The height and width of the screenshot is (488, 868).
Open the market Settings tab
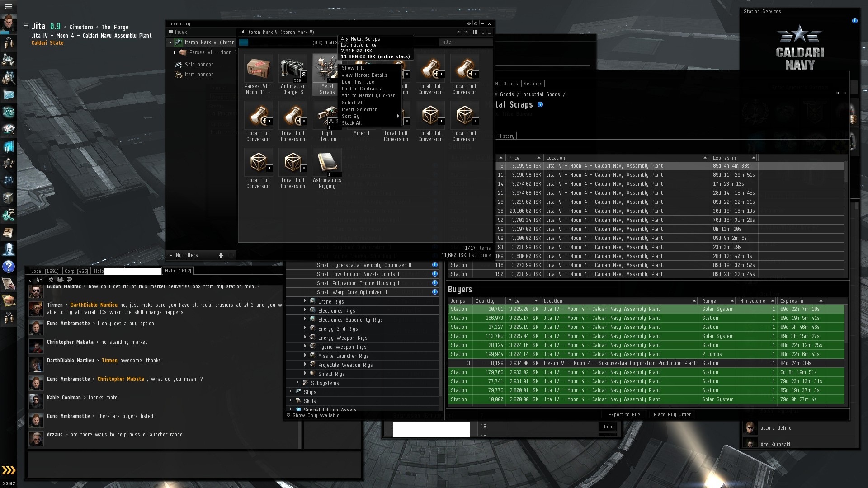pos(533,84)
